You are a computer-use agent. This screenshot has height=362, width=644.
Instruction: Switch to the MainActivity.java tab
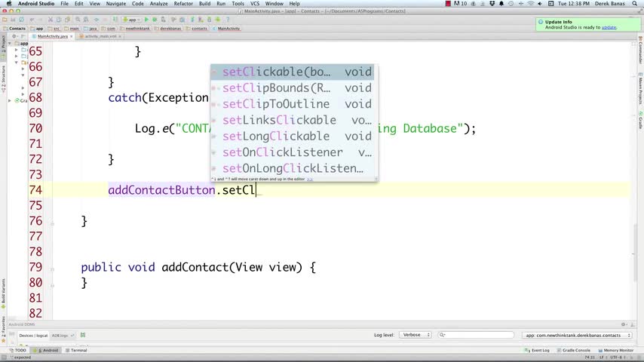[52, 36]
